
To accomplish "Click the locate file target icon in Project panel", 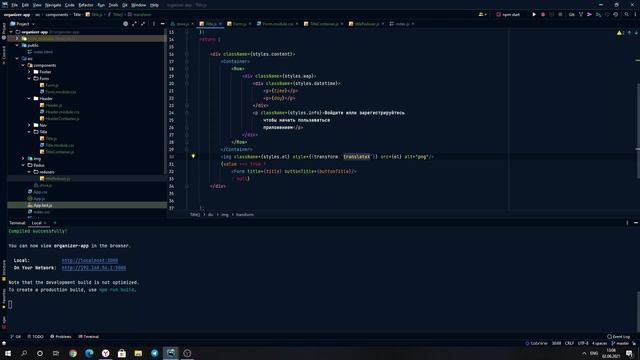I will click(126, 24).
